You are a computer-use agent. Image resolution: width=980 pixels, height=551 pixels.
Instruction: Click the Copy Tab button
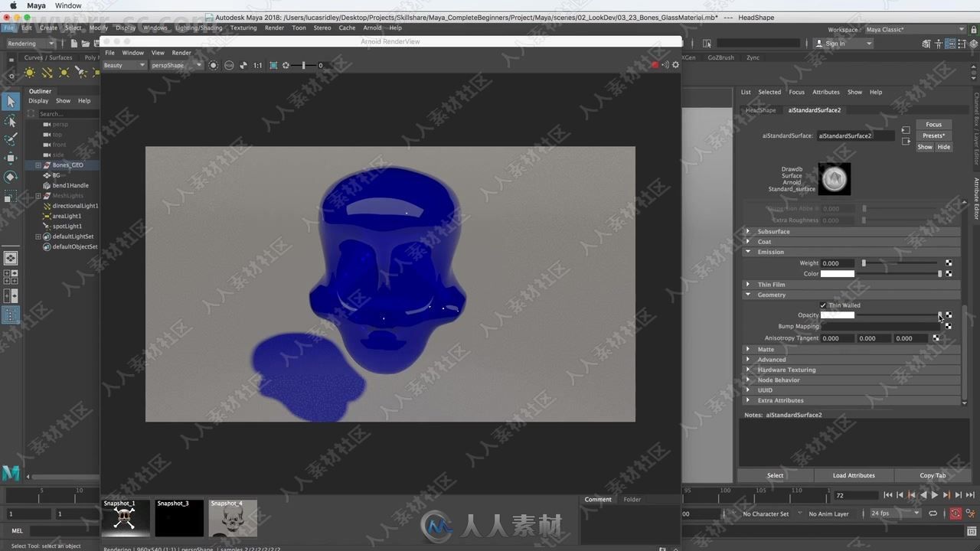933,475
